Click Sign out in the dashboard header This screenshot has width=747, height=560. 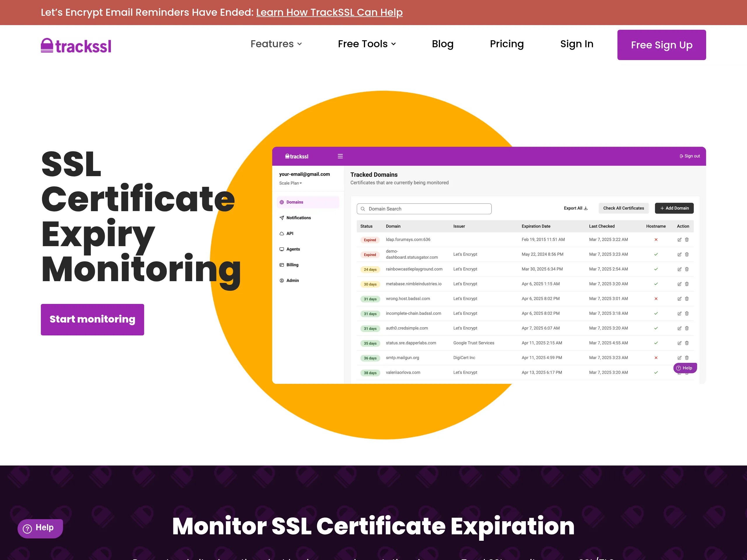click(x=690, y=156)
